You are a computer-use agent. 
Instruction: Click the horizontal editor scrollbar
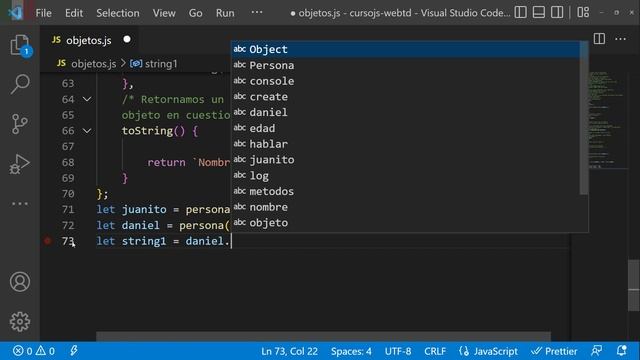[x=323, y=336]
